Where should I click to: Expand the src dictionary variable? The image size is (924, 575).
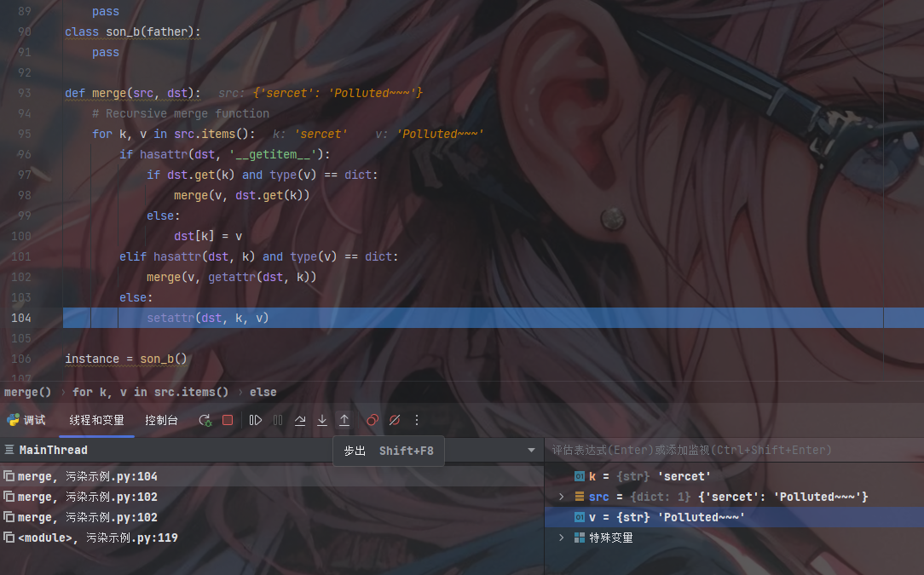coord(562,497)
